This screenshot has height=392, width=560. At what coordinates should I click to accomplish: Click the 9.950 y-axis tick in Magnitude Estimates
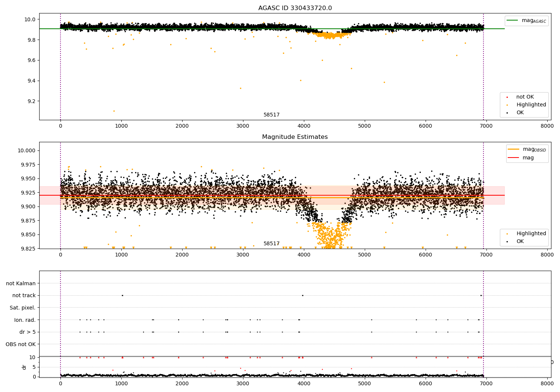[28, 179]
